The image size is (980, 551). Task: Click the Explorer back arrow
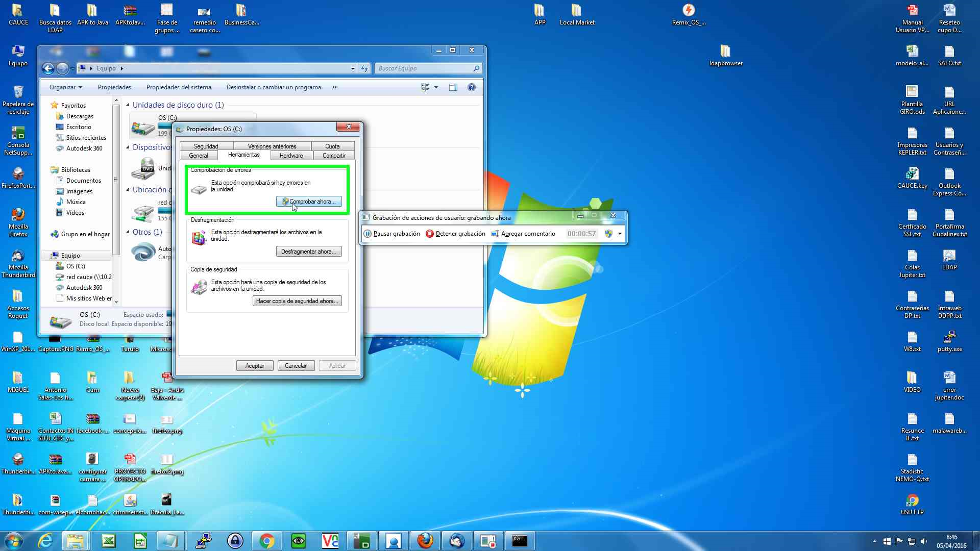tap(48, 68)
